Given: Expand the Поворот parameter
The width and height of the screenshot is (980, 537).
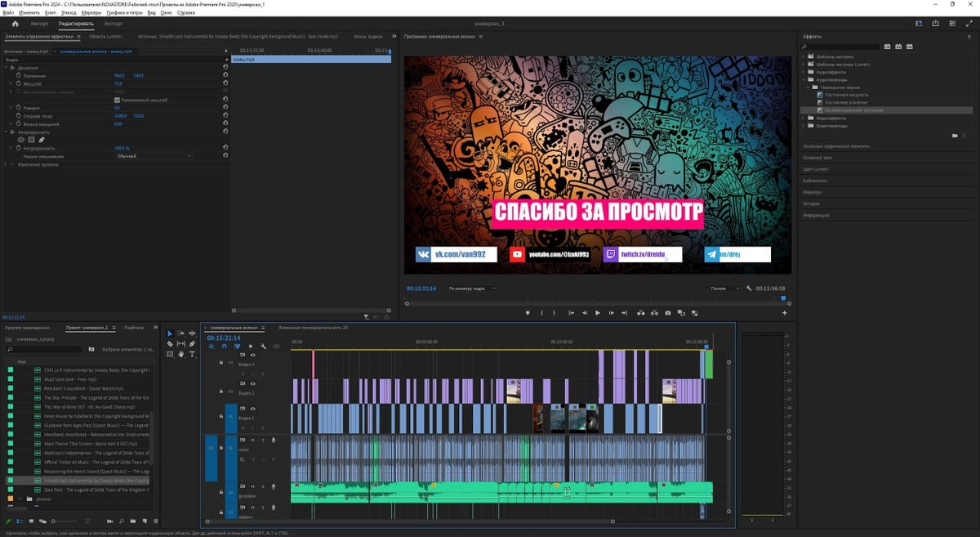Looking at the screenshot, I should pyautogui.click(x=11, y=107).
